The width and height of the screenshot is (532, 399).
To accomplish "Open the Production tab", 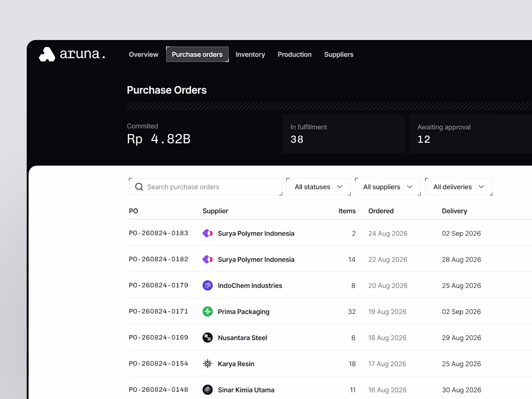I will 295,54.
